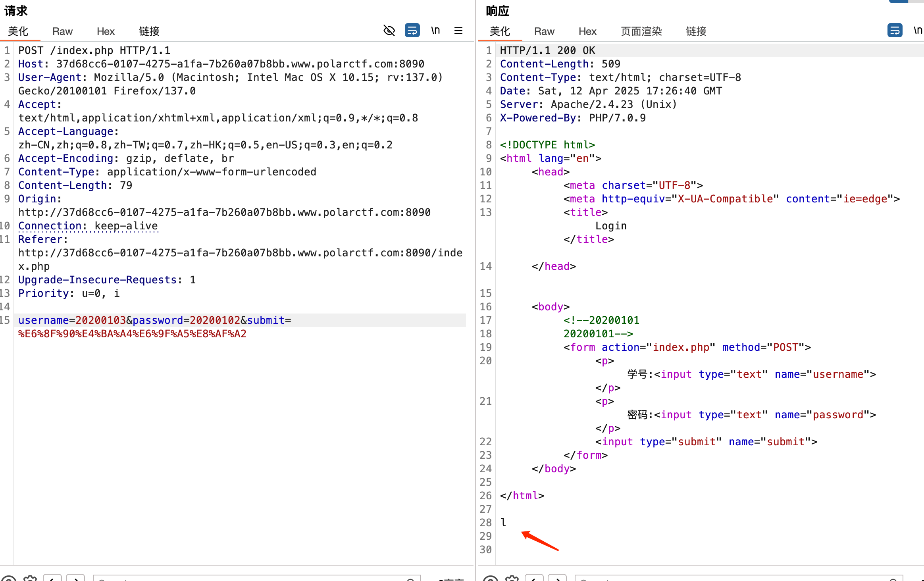Switch request view to Hex tab
Viewport: 924px width, 581px height.
coord(106,31)
